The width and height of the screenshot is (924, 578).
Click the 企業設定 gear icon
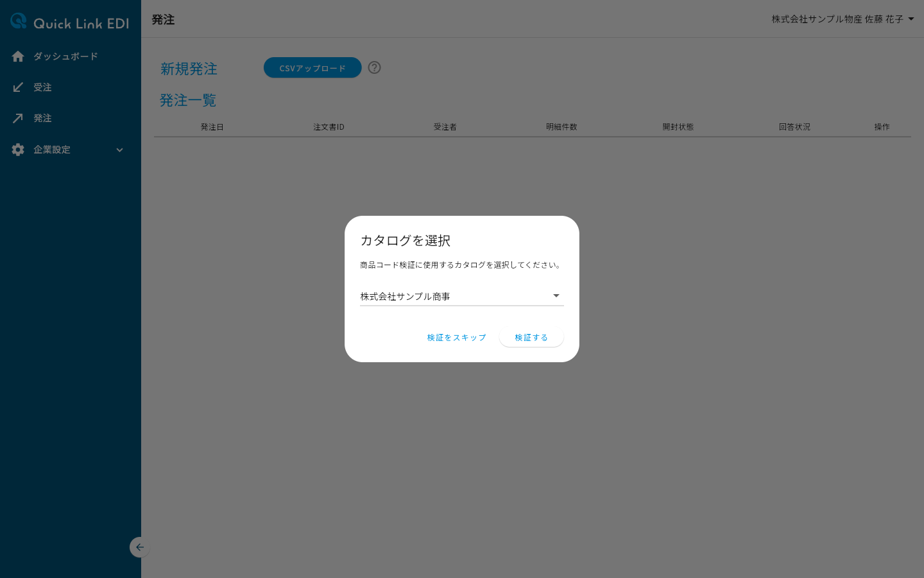(18, 150)
